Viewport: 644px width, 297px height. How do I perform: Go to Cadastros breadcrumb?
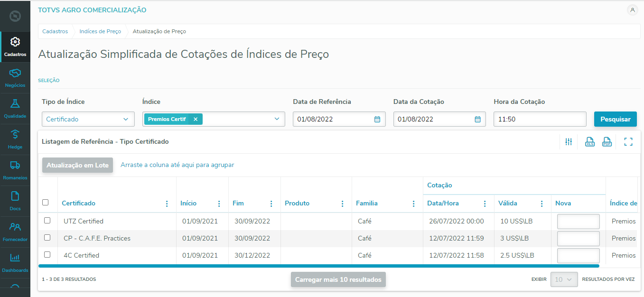tap(55, 31)
